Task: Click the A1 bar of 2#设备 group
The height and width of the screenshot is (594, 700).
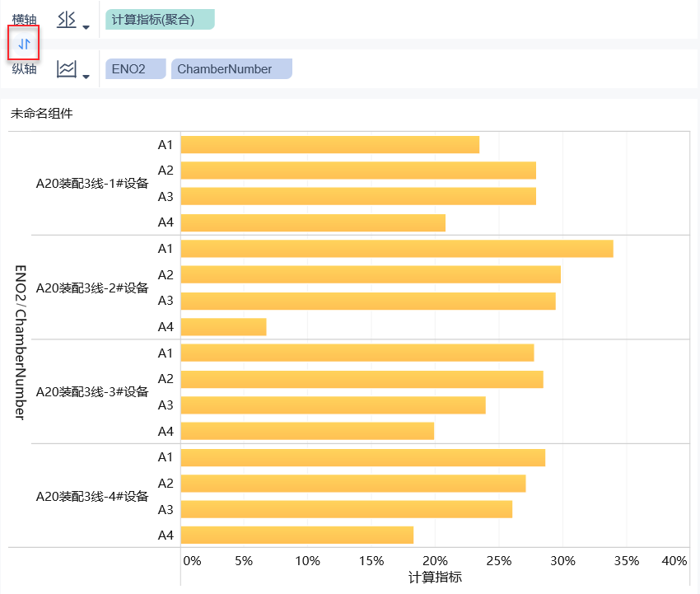Action: 396,249
